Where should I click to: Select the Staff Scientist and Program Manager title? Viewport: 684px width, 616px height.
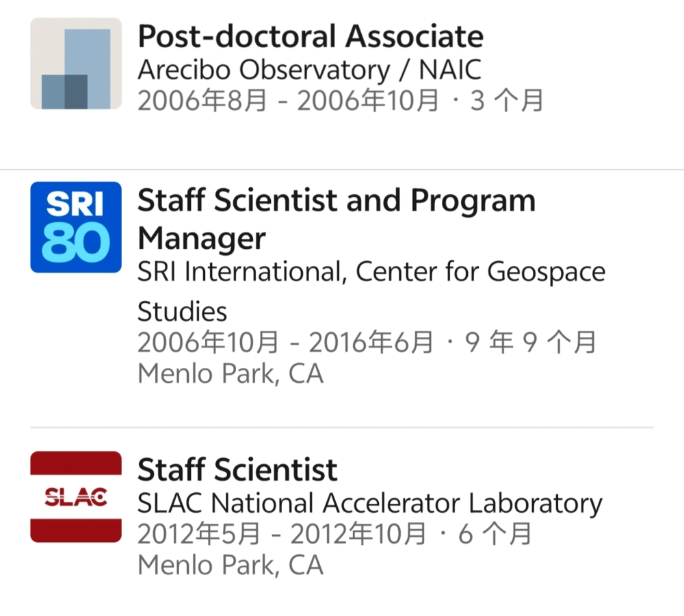pyautogui.click(x=336, y=219)
